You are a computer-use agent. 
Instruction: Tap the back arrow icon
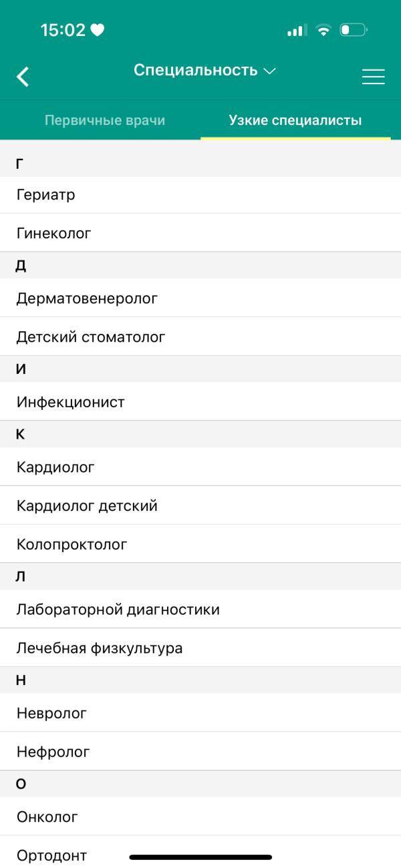(x=23, y=77)
